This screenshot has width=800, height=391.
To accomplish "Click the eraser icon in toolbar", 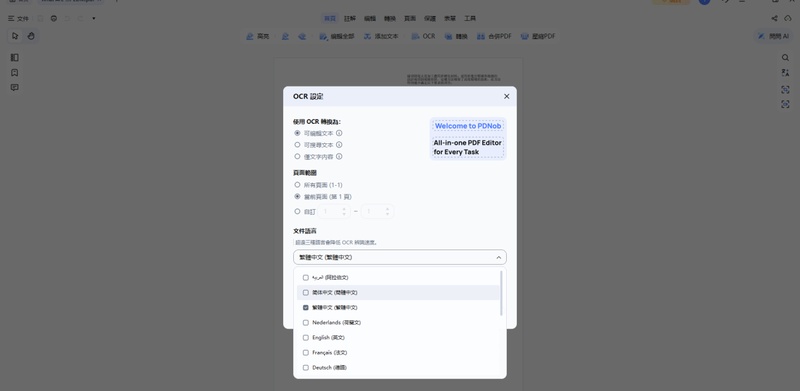I will tap(302, 36).
